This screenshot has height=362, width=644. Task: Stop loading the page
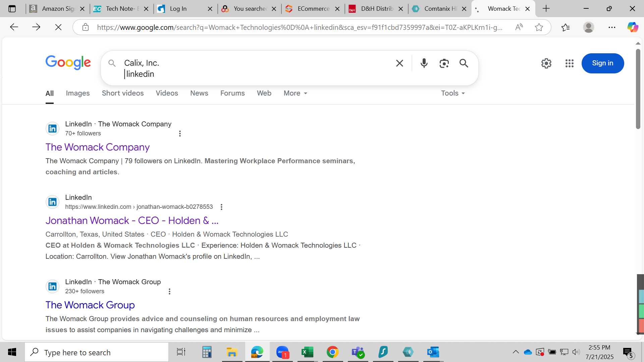click(x=58, y=27)
